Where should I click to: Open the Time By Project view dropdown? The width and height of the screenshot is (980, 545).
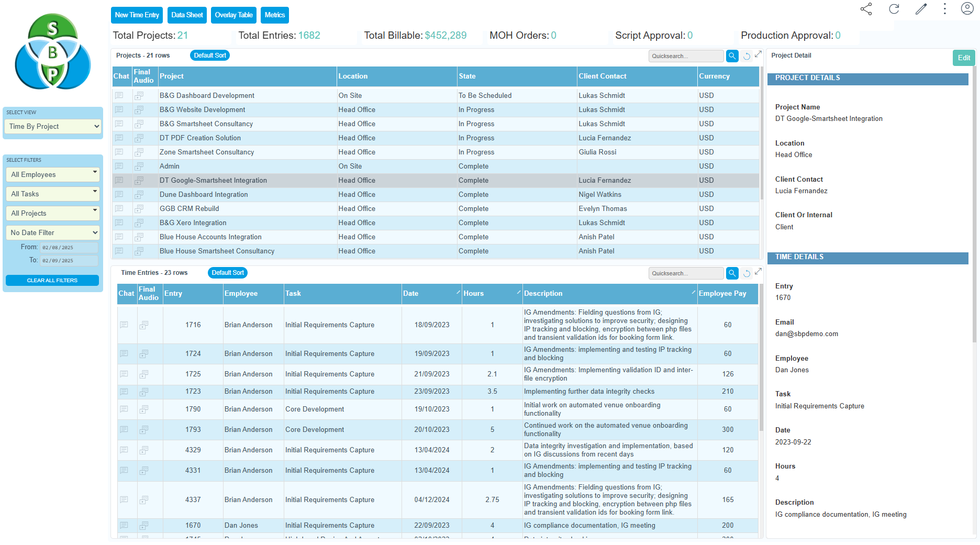[x=52, y=126]
